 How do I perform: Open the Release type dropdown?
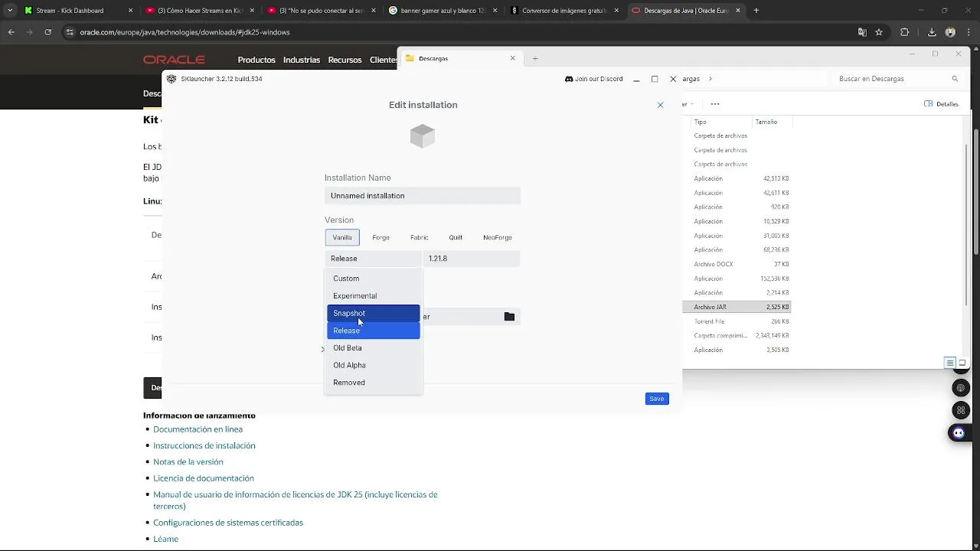(x=373, y=259)
